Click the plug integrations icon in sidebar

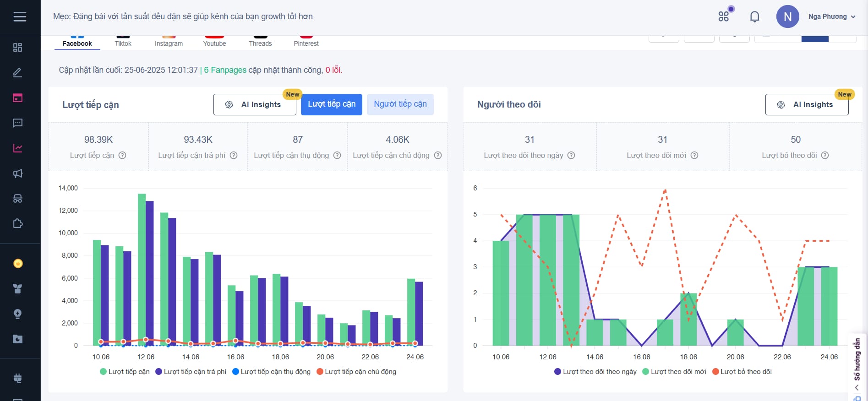[x=18, y=379]
